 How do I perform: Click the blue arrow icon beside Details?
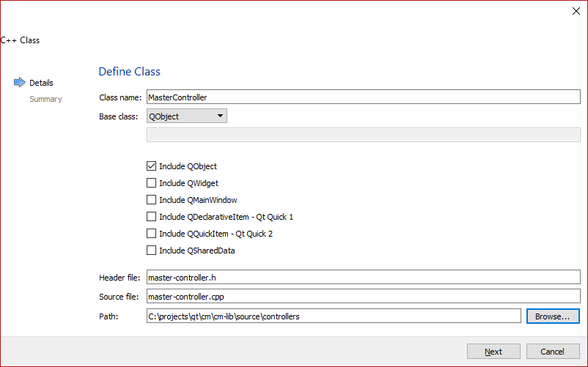tap(19, 83)
